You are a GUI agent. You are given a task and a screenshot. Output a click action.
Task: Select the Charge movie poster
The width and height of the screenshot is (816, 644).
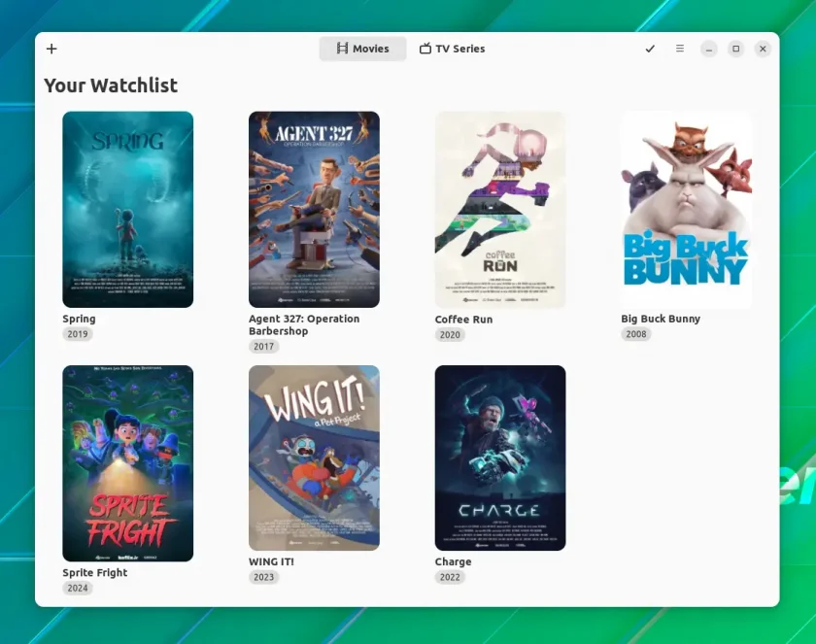(x=500, y=458)
